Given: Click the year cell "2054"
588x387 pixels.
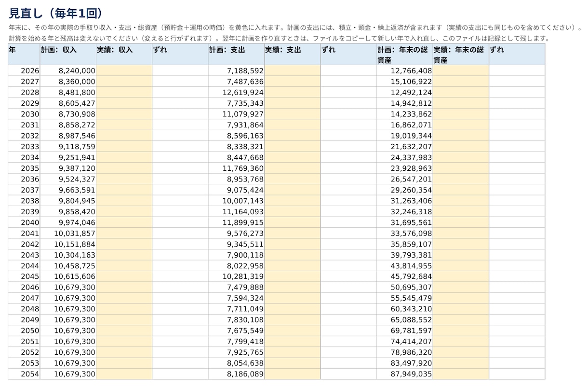Looking at the screenshot, I should (x=24, y=374).
